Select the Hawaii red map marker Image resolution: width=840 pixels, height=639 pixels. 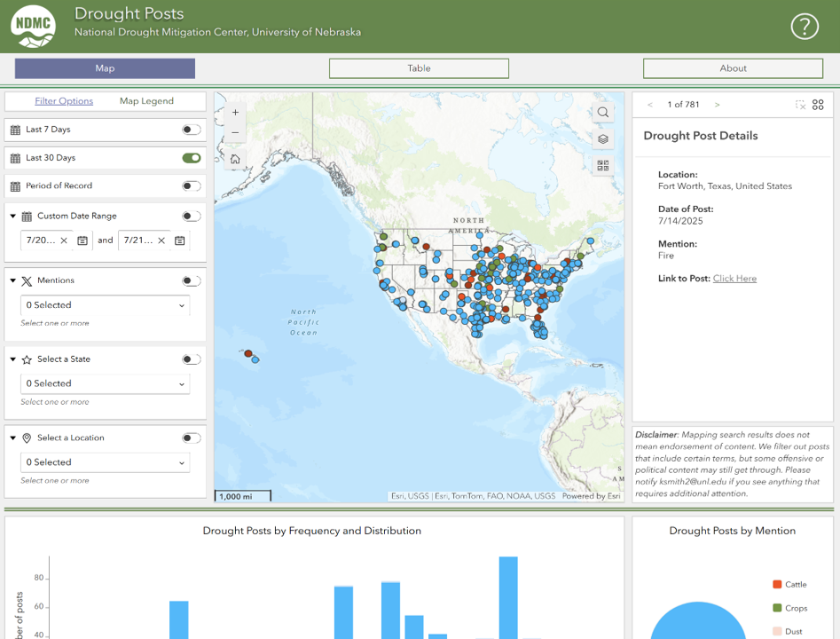(x=248, y=353)
